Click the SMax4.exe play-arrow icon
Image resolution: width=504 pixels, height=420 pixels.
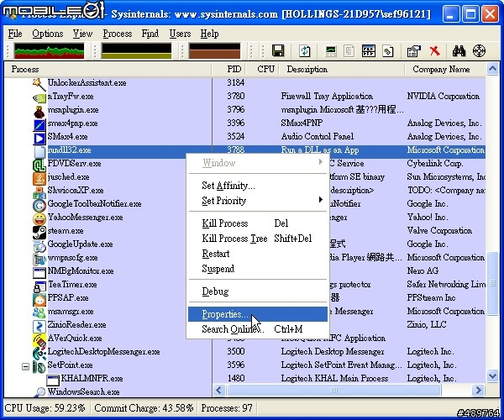tap(39, 138)
